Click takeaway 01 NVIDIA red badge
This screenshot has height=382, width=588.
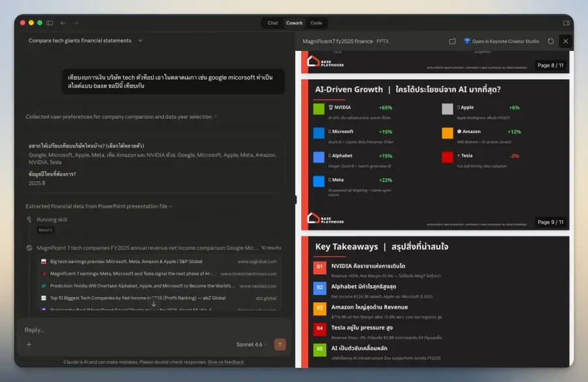pyautogui.click(x=319, y=267)
